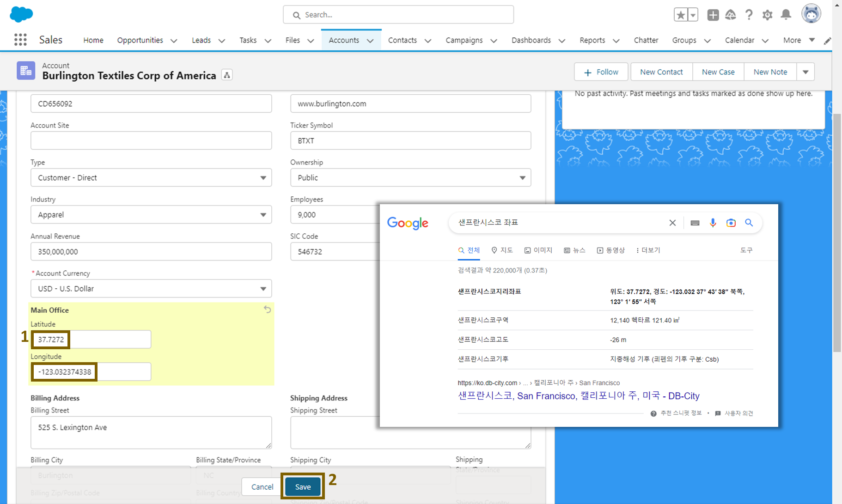
Task: Open the Reports tab
Action: [x=592, y=40]
